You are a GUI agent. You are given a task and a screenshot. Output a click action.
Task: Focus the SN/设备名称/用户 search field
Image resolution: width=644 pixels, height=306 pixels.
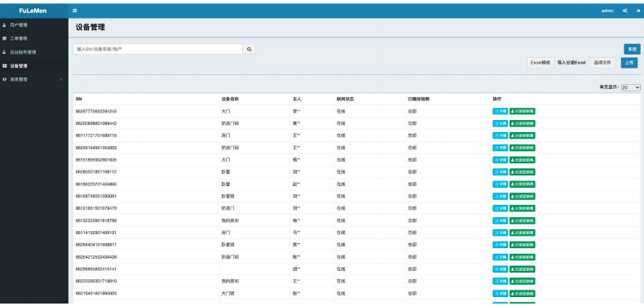pos(157,49)
